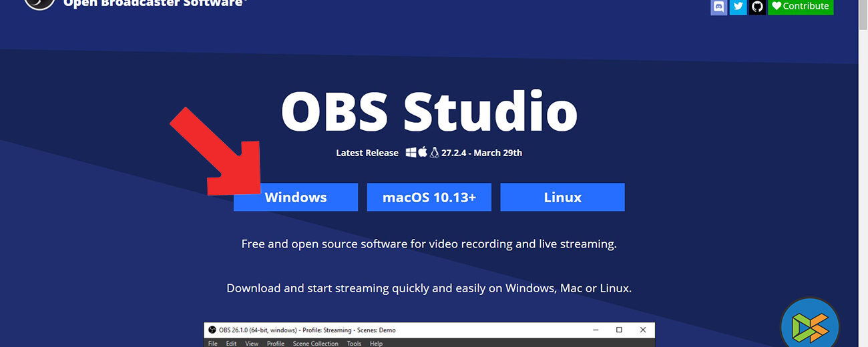
Task: Maximize the OBS 26.1.0 preview window
Action: pyautogui.click(x=619, y=330)
